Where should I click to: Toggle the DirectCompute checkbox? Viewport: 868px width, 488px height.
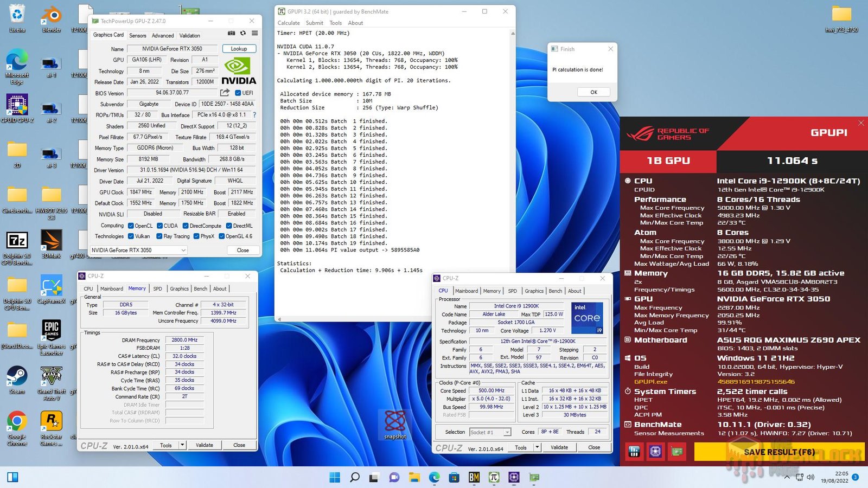pyautogui.click(x=186, y=226)
